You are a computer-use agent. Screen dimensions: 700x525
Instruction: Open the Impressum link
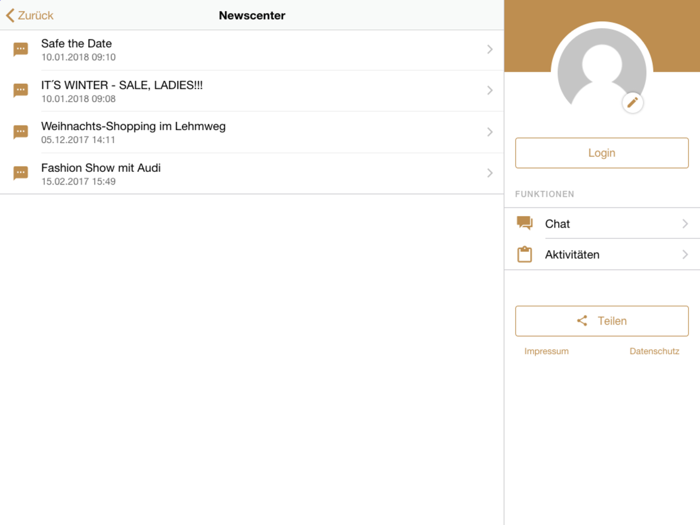[x=546, y=351]
